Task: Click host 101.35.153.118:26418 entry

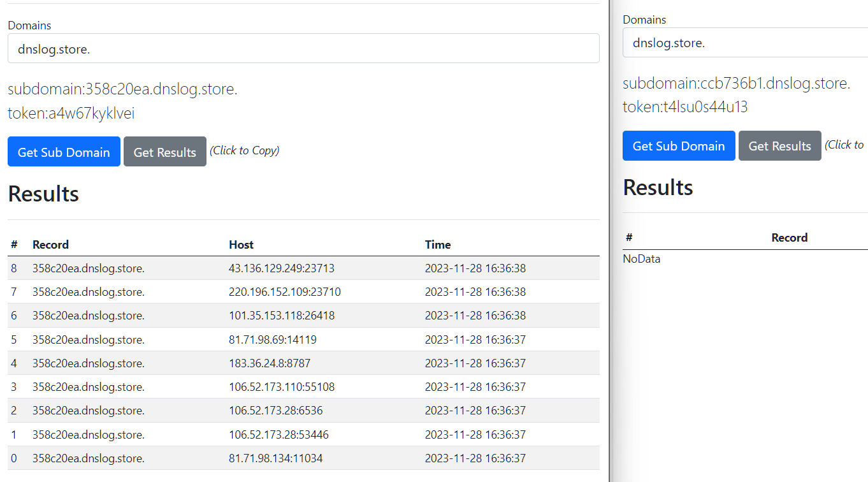Action: click(281, 316)
